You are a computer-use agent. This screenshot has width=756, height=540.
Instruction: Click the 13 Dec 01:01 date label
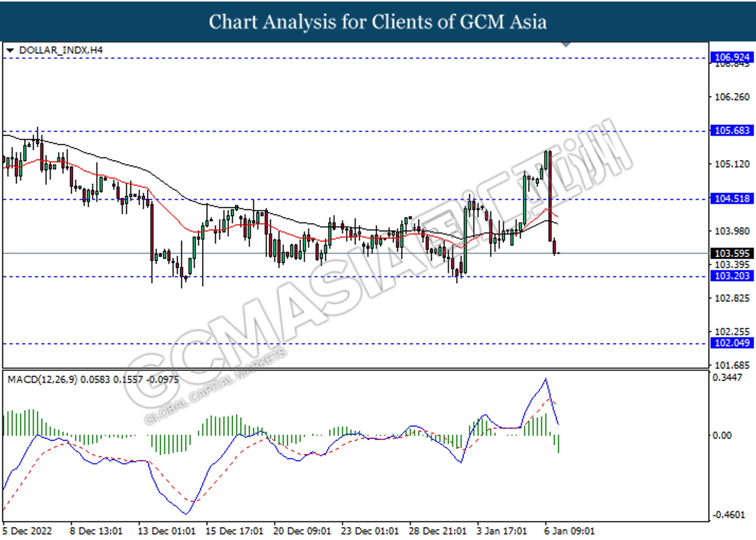[167, 531]
